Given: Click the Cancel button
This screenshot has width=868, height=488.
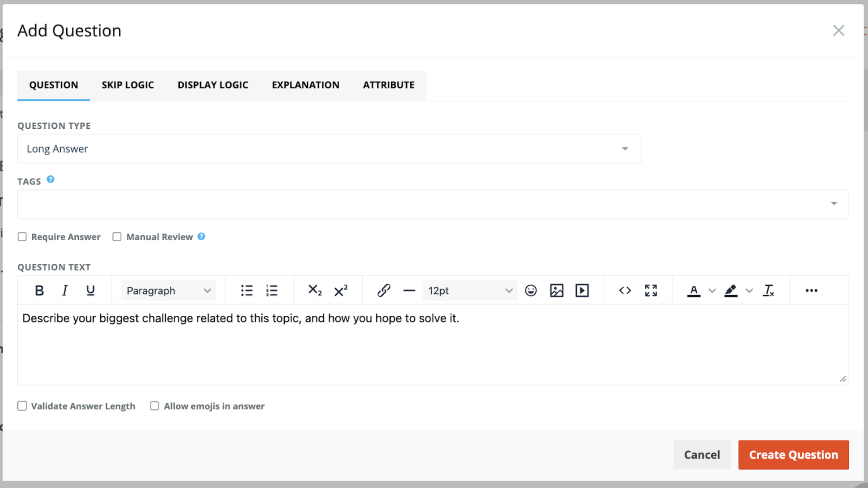Looking at the screenshot, I should [x=701, y=455].
